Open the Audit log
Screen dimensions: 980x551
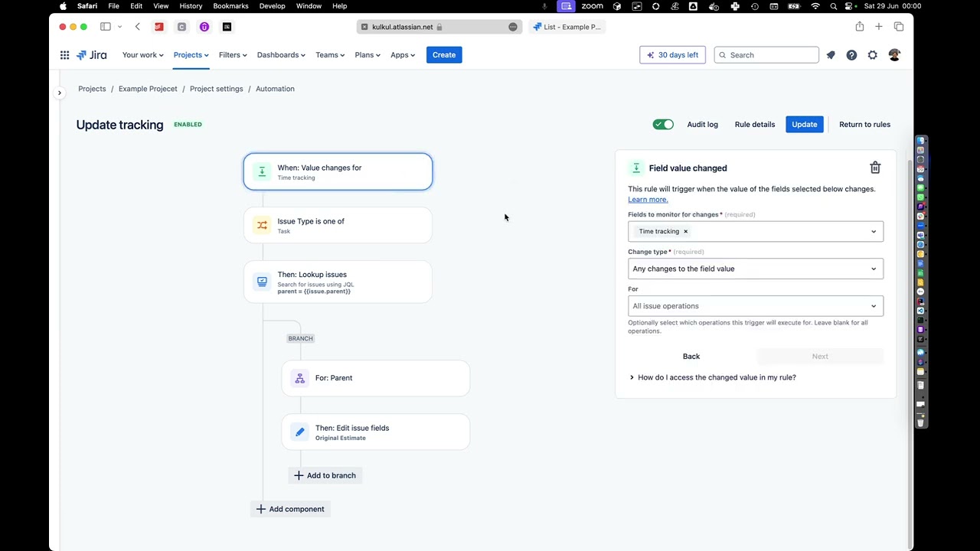coord(703,124)
